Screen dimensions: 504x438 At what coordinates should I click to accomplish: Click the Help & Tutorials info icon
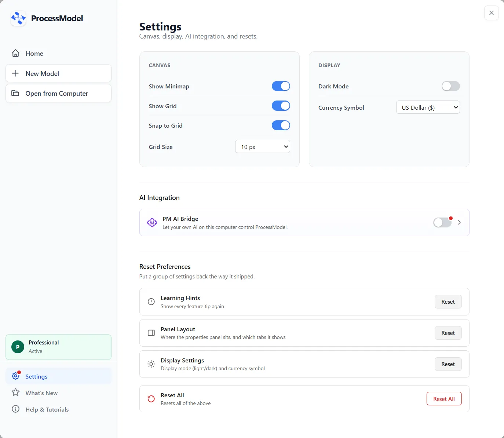tap(15, 409)
